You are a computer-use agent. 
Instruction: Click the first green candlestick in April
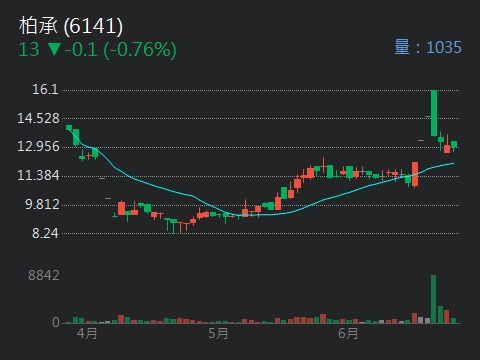(x=69, y=127)
